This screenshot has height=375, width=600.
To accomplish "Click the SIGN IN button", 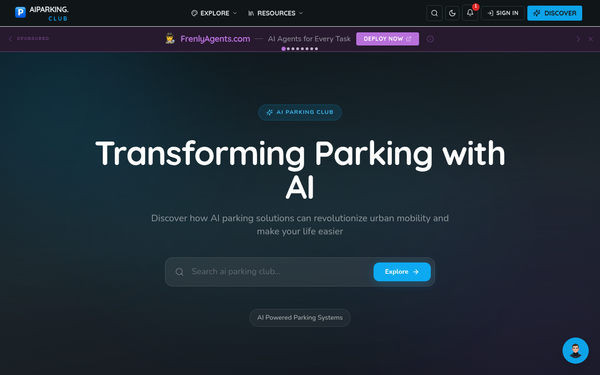I will click(x=503, y=13).
